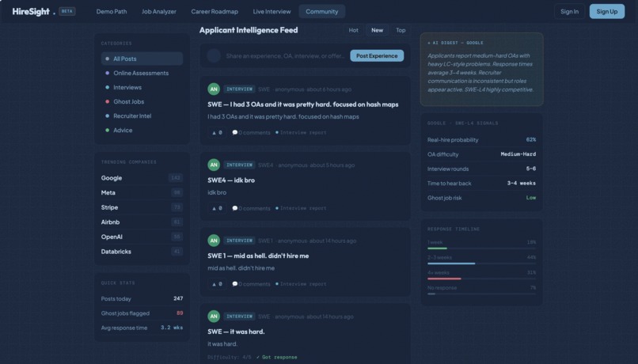Open the Demo Path page

112,11
